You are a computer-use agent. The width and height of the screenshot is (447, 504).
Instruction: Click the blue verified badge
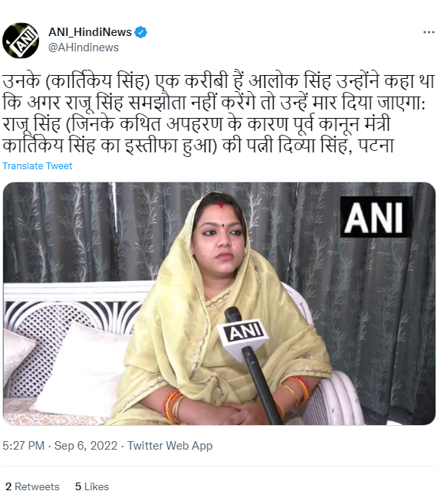point(140,32)
